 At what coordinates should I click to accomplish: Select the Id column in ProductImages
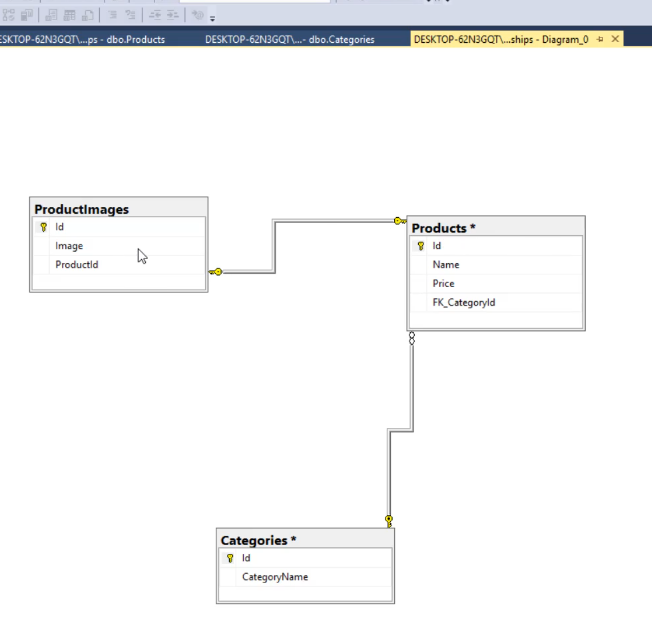(119, 227)
